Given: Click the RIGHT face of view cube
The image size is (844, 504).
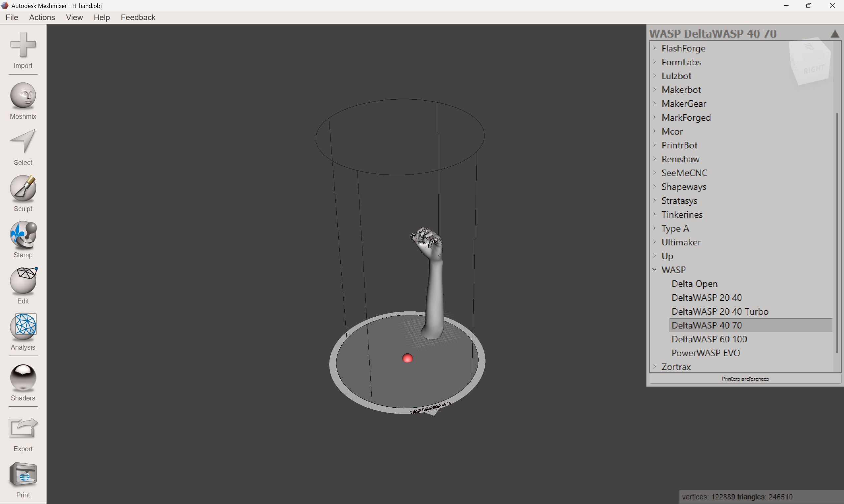Looking at the screenshot, I should 814,69.
